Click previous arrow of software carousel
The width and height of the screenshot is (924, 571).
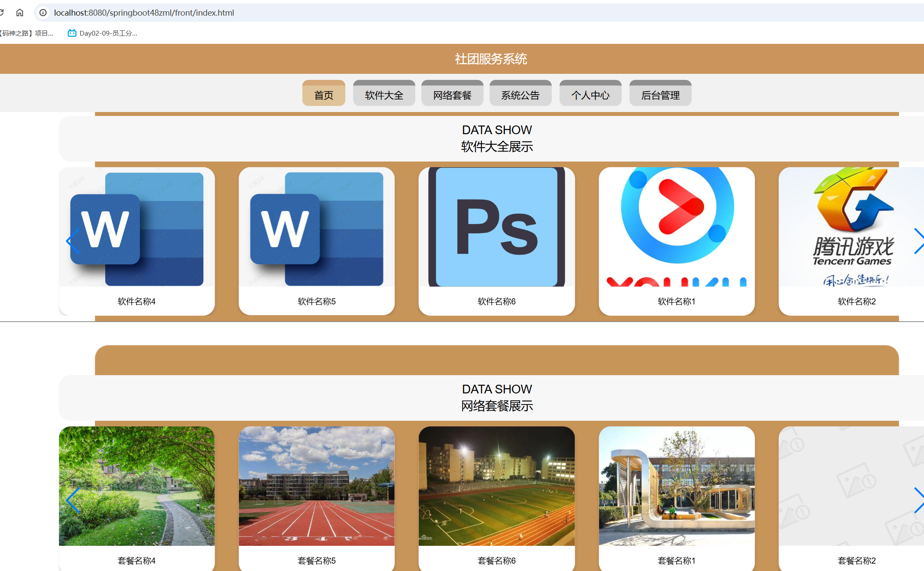point(73,241)
